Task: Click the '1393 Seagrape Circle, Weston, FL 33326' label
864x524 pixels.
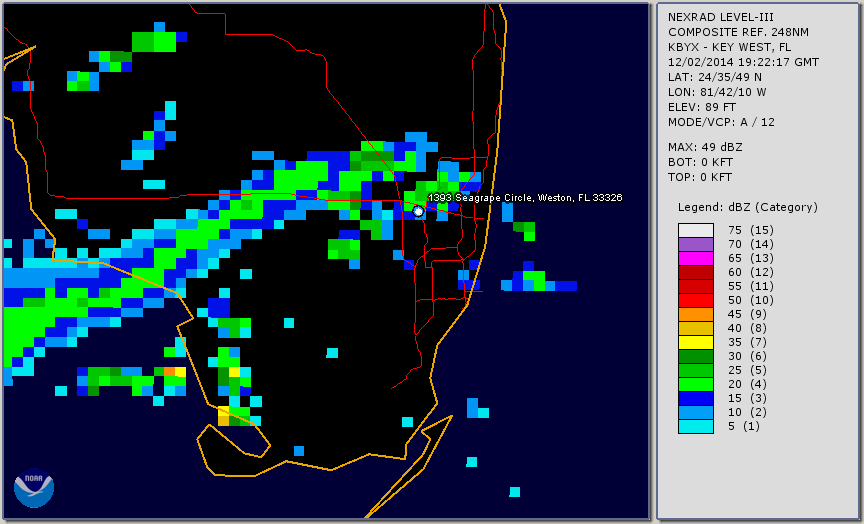Action: (x=525, y=198)
